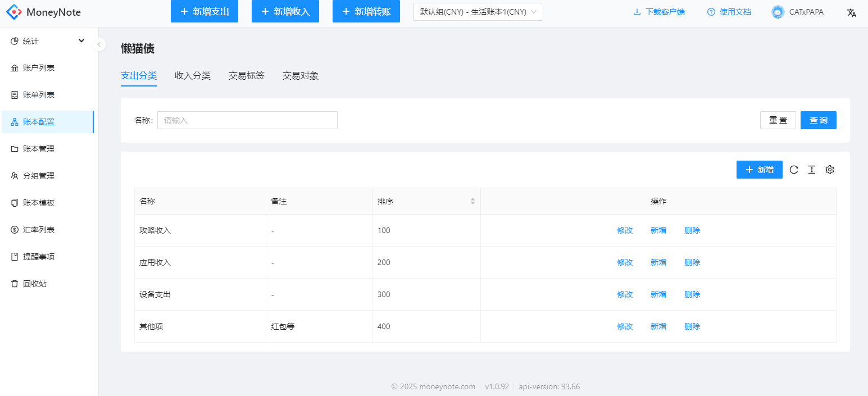Switch to the 支出分类 tab
868x396 pixels.
pyautogui.click(x=139, y=76)
